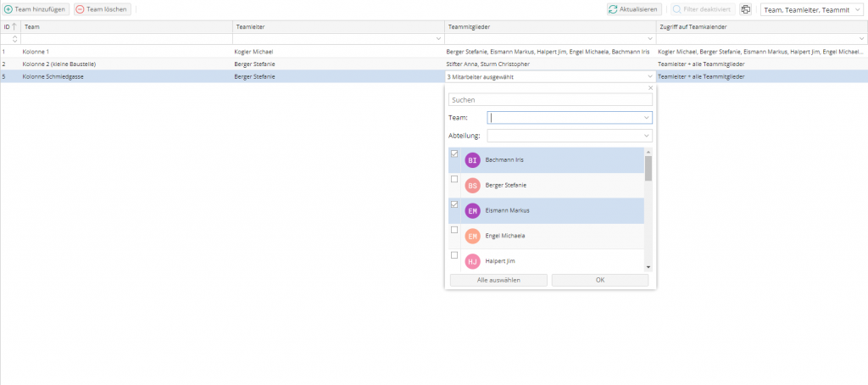Open the column selector dropdown (Team, Teamleiter…)

(812, 9)
